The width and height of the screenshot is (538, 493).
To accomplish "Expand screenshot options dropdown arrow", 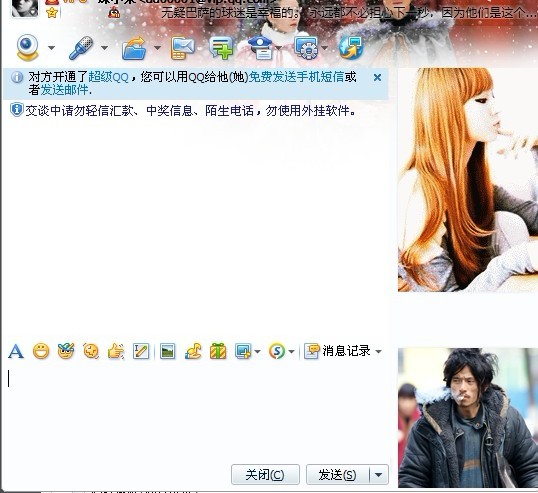I will 258,352.
